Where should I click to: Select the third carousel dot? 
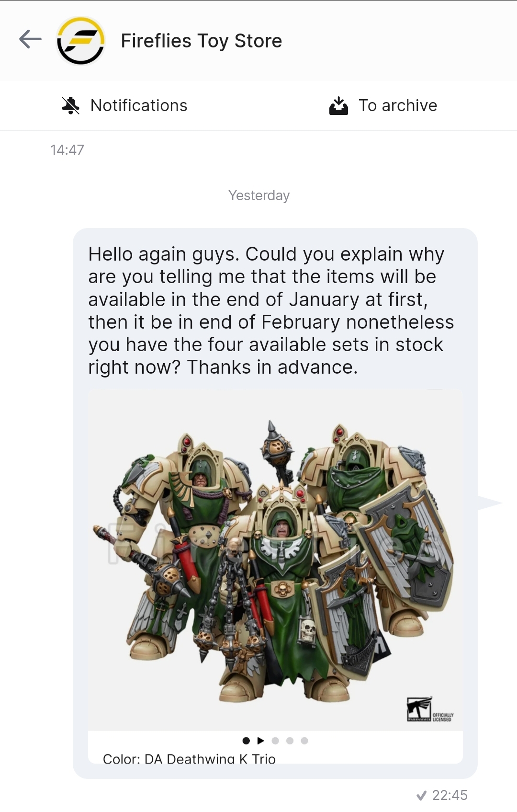coord(275,741)
